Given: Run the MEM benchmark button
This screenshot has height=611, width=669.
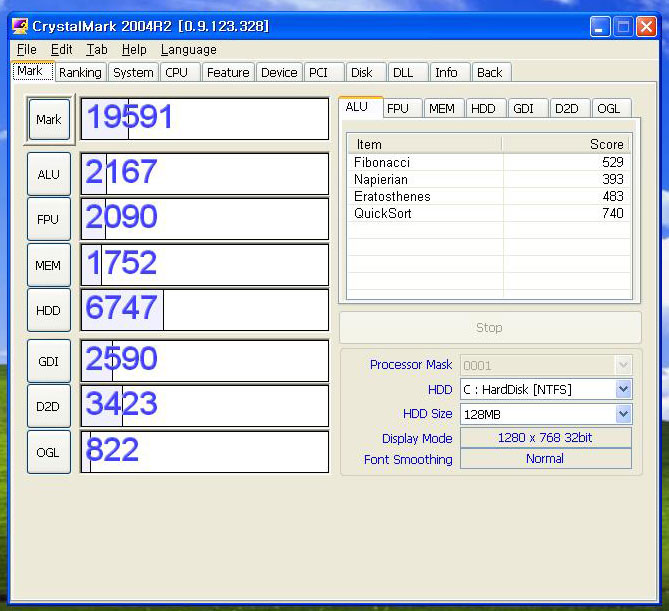Looking at the screenshot, I should 49,265.
